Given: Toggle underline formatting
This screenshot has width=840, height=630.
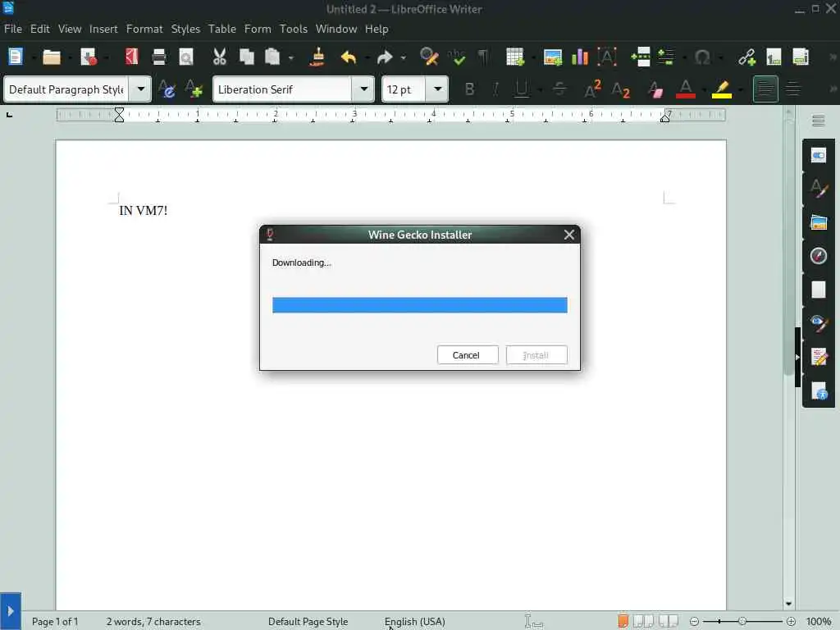Looking at the screenshot, I should [521, 89].
